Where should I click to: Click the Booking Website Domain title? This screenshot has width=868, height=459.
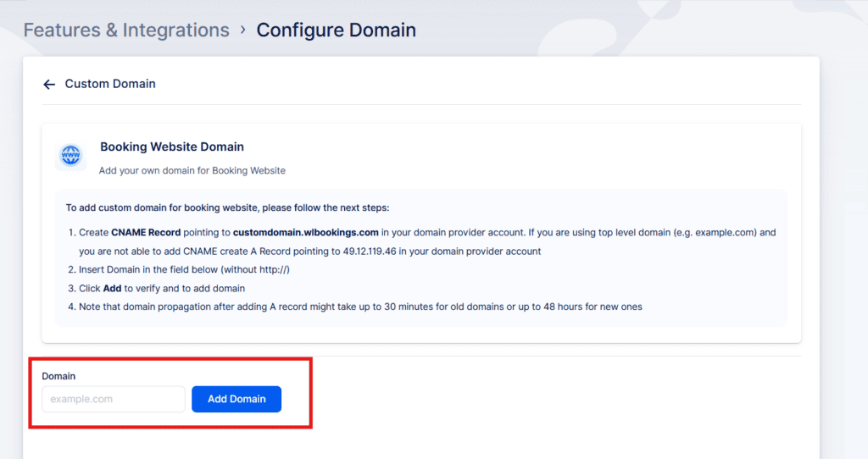(171, 147)
